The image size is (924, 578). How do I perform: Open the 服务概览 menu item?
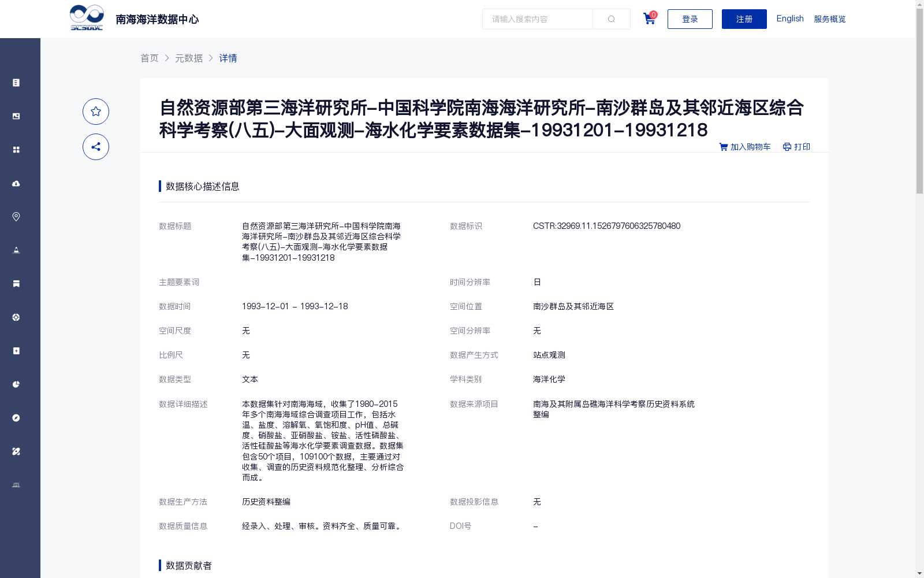(829, 18)
